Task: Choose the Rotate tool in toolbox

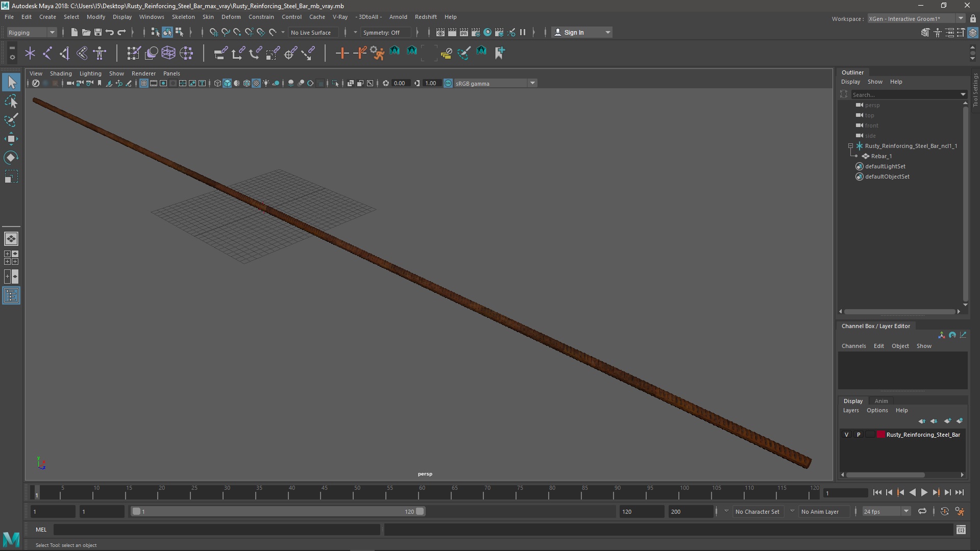Action: pyautogui.click(x=11, y=158)
